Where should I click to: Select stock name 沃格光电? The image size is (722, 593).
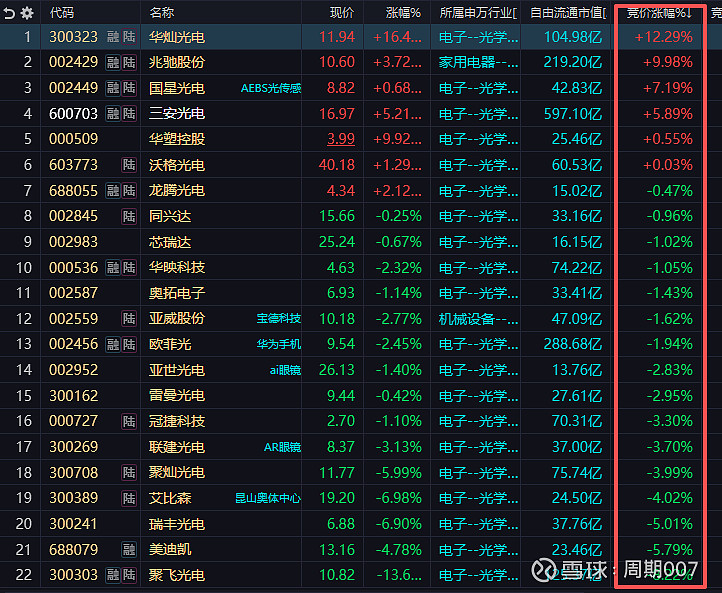177,165
